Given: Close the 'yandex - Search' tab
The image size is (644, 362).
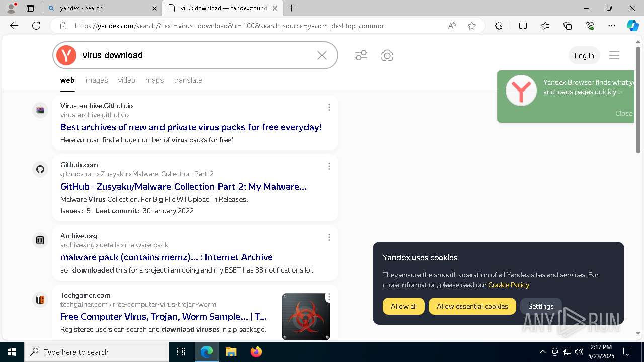Looking at the screenshot, I should (x=154, y=8).
